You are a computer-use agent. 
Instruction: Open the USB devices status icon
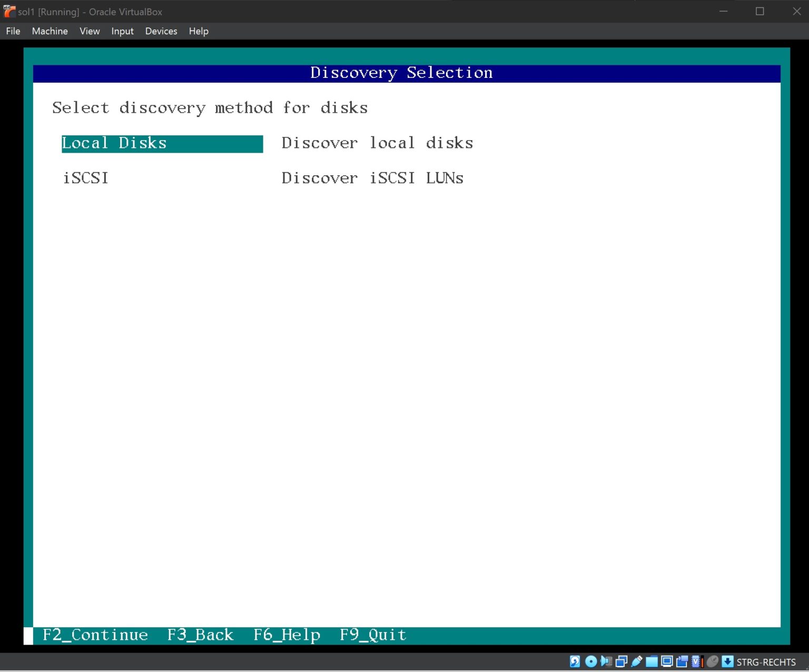click(636, 661)
